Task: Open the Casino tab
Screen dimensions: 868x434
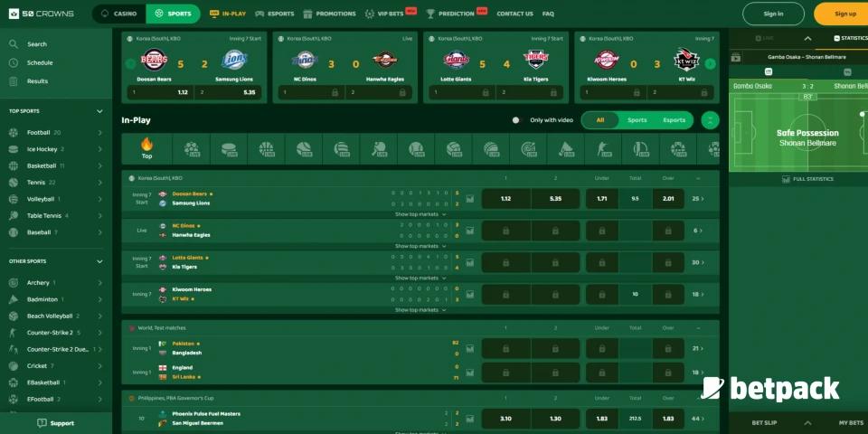Action: click(119, 14)
